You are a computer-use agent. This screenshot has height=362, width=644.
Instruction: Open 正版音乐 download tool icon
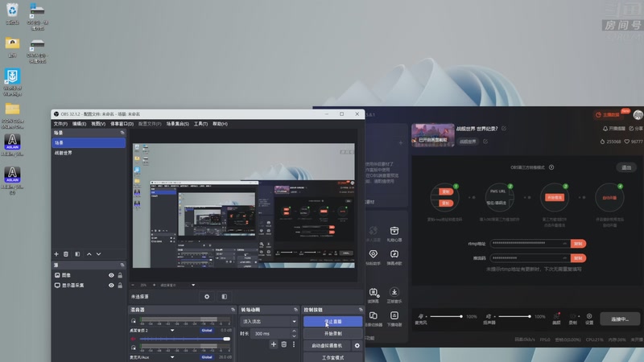(394, 295)
